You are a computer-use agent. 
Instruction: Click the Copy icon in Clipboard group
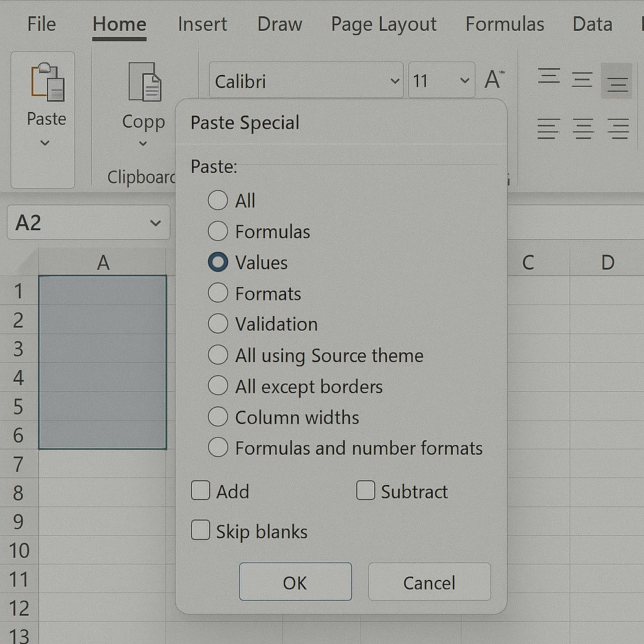[144, 82]
